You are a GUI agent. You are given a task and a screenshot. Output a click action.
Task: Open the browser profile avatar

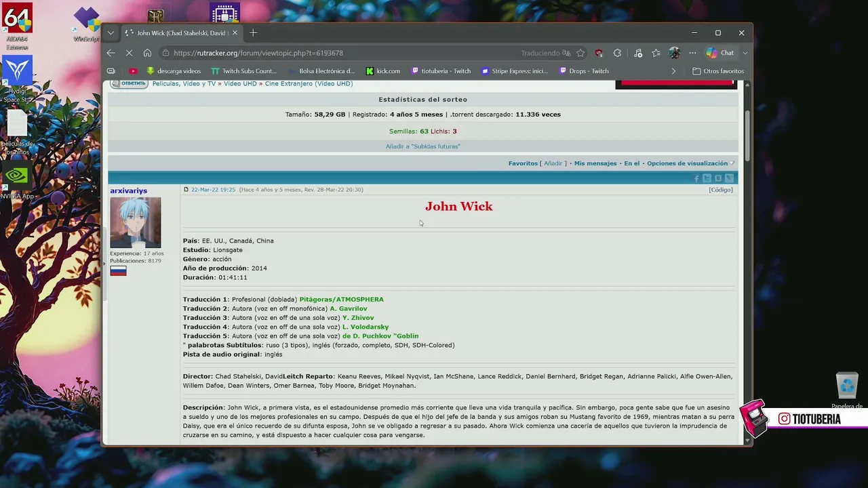point(674,53)
